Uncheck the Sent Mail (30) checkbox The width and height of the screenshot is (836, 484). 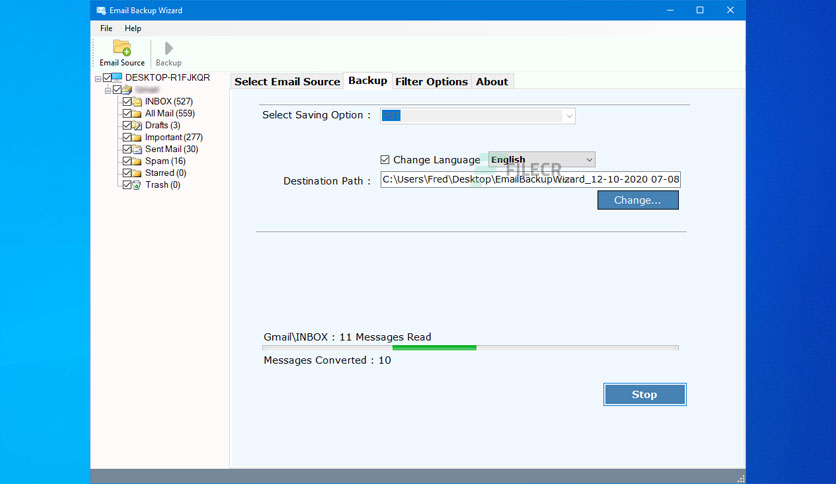click(127, 149)
